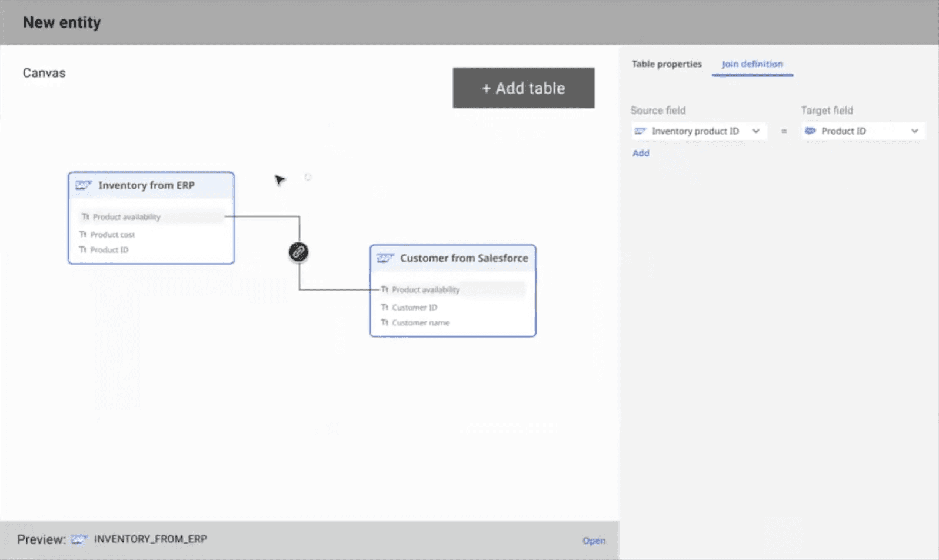The height and width of the screenshot is (560, 939).
Task: Click the SAP icon in Source field dropdown
Action: (640, 131)
